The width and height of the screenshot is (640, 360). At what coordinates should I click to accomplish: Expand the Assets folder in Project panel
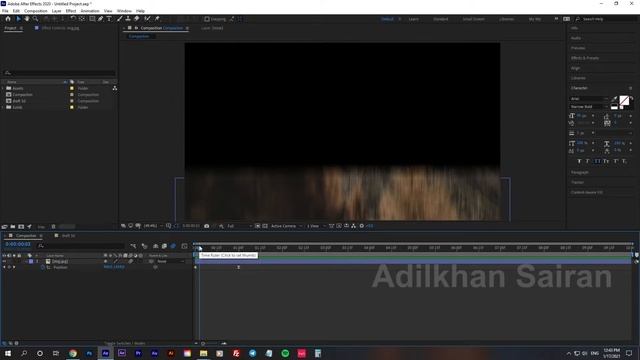coord(3,88)
